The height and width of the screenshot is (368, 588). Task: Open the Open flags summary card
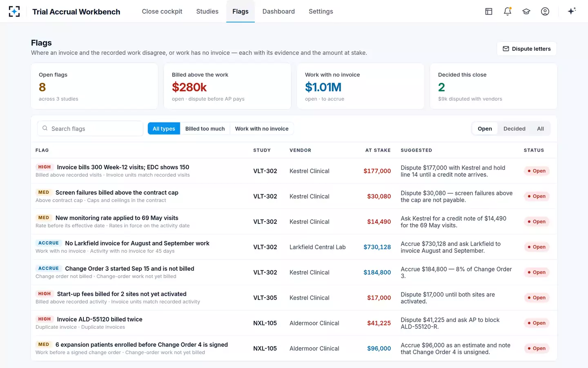(94, 86)
